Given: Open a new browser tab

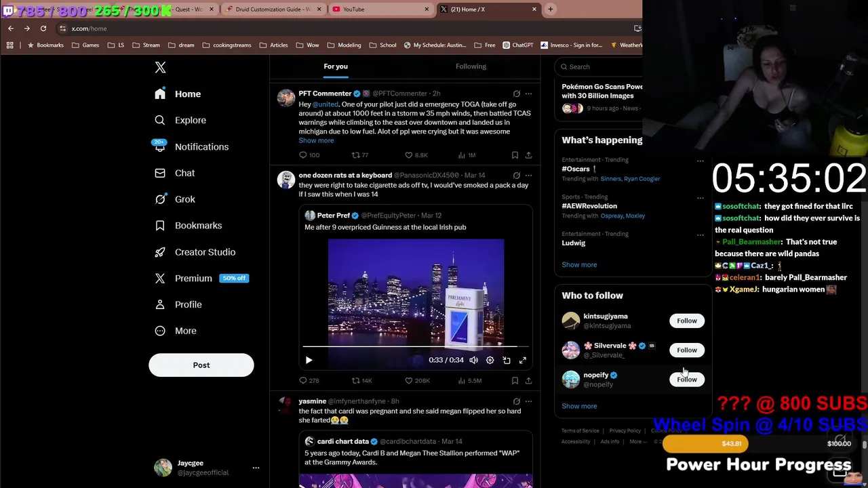Looking at the screenshot, I should [550, 9].
